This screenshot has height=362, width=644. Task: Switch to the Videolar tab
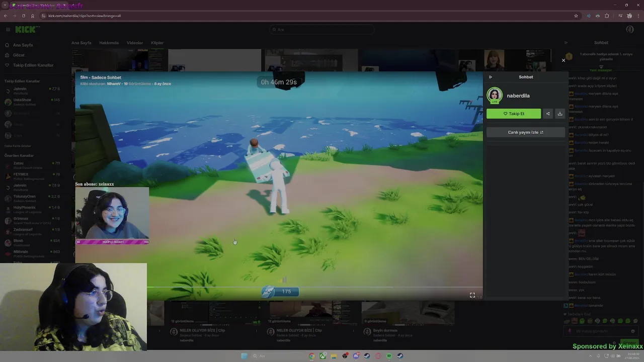tap(135, 43)
